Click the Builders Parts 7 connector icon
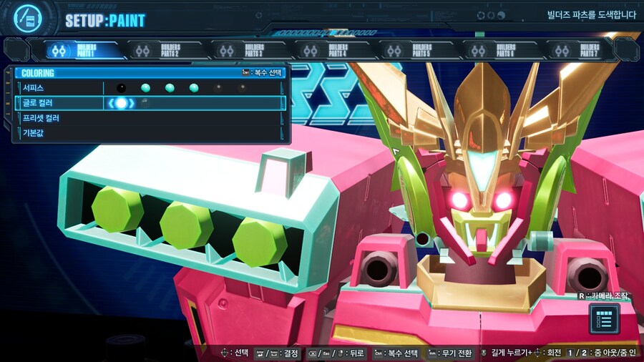Image resolution: width=644 pixels, height=362 pixels. point(562,51)
